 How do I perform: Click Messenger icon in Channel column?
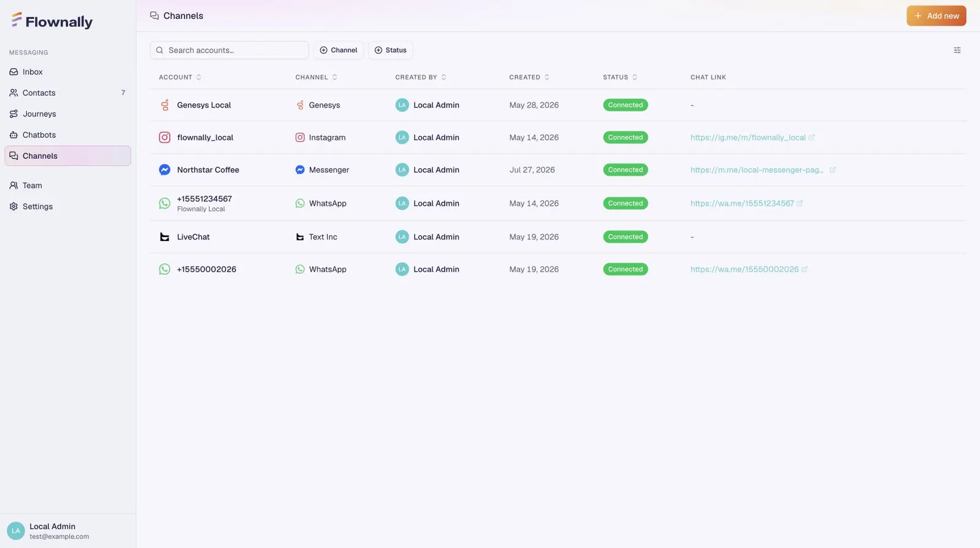coord(300,170)
